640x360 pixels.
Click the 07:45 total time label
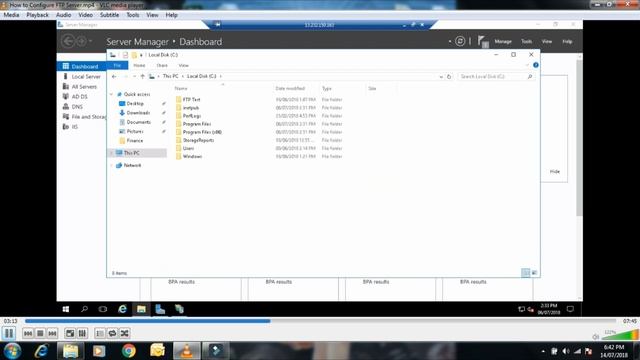click(629, 321)
